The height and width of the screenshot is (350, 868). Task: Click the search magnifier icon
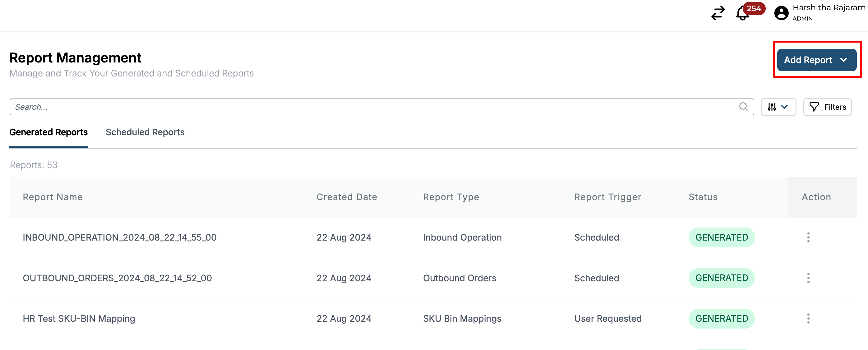point(744,107)
